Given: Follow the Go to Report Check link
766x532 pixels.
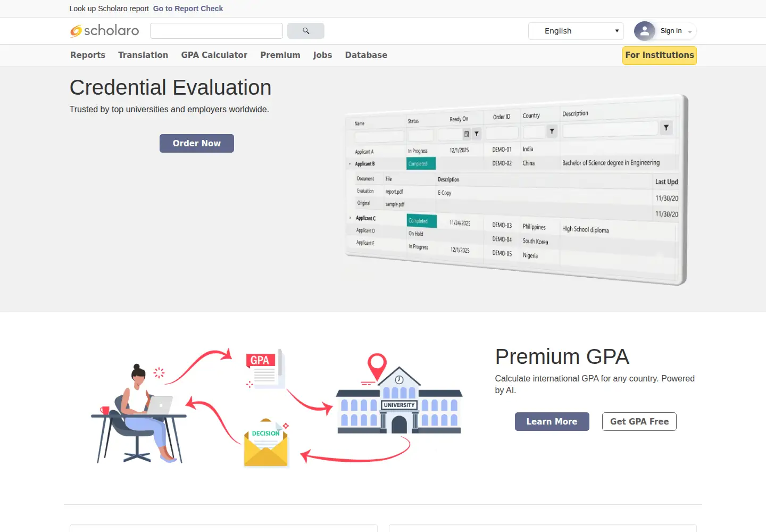Looking at the screenshot, I should click(188, 9).
